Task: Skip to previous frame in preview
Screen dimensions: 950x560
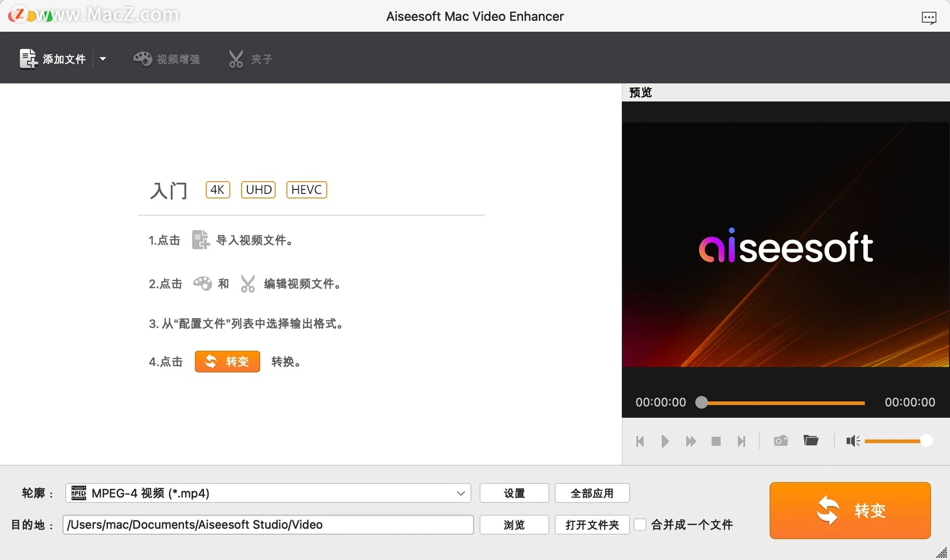Action: 640,441
